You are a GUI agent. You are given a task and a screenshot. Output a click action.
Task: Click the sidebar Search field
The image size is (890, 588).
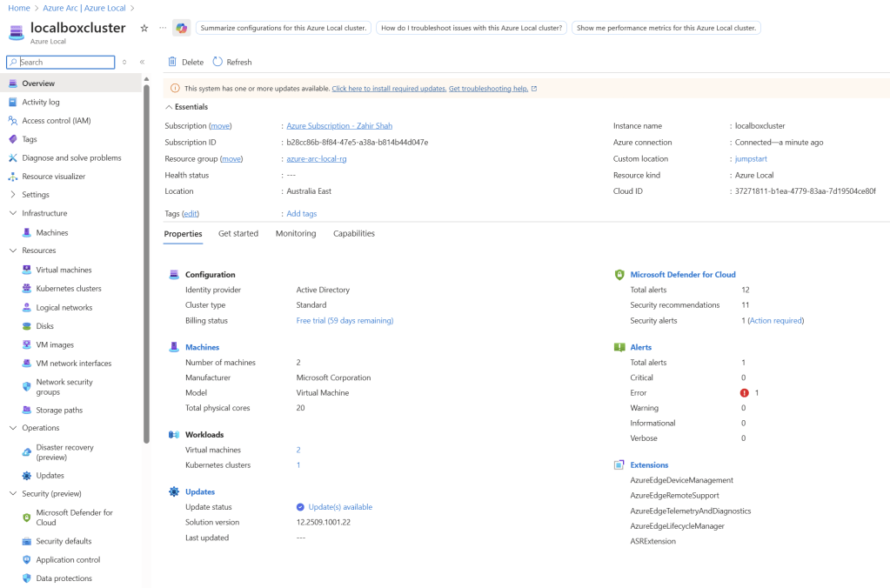[65, 63]
